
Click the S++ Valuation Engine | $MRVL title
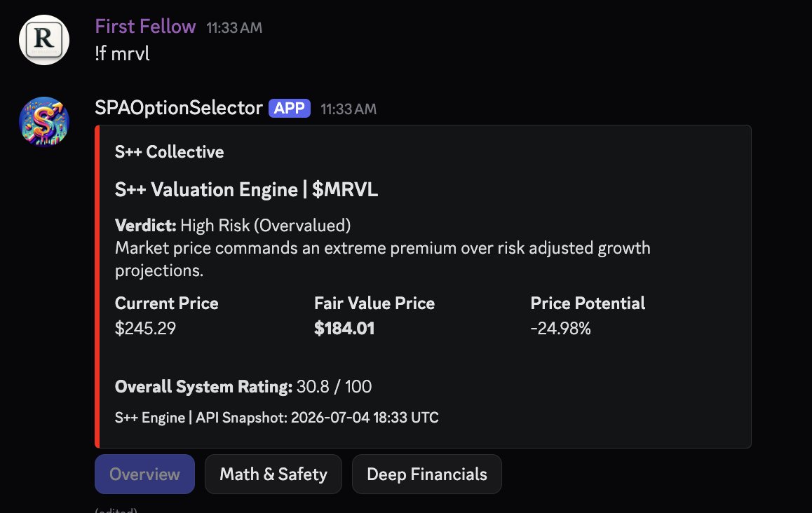pos(247,189)
